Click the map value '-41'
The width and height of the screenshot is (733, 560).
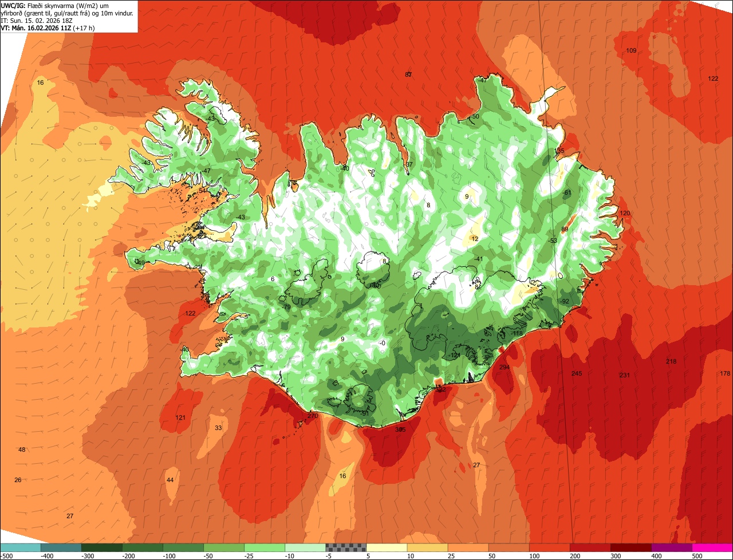[479, 259]
